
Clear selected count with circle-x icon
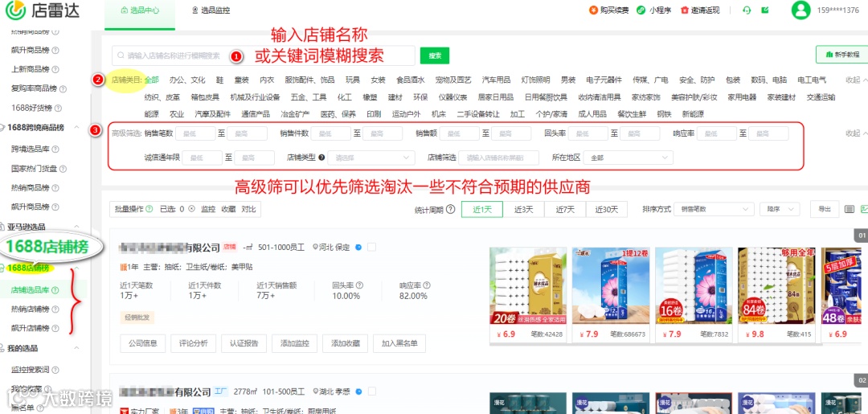[x=192, y=209]
